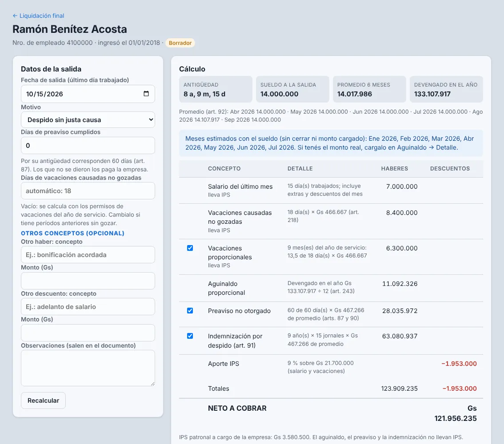Grab the Observaciones textarea resize handle
This screenshot has height=444, width=504.
tap(153, 384)
